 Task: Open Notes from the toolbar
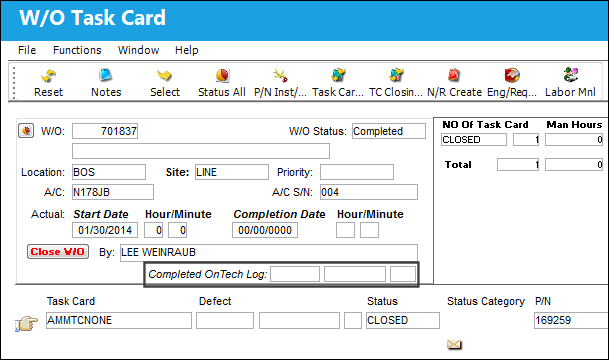pyautogui.click(x=106, y=75)
